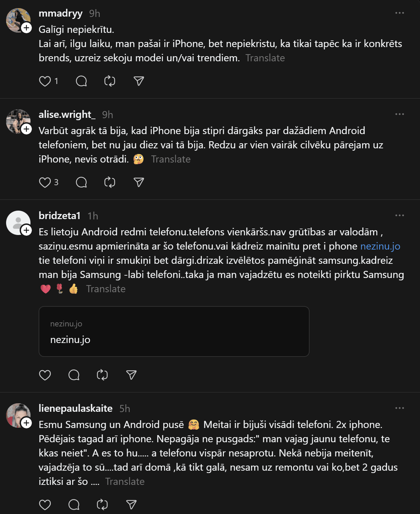Viewport: 420px width, 514px height.
Task: Share alise.wright_'s comment via the send icon
Action: [x=139, y=183]
